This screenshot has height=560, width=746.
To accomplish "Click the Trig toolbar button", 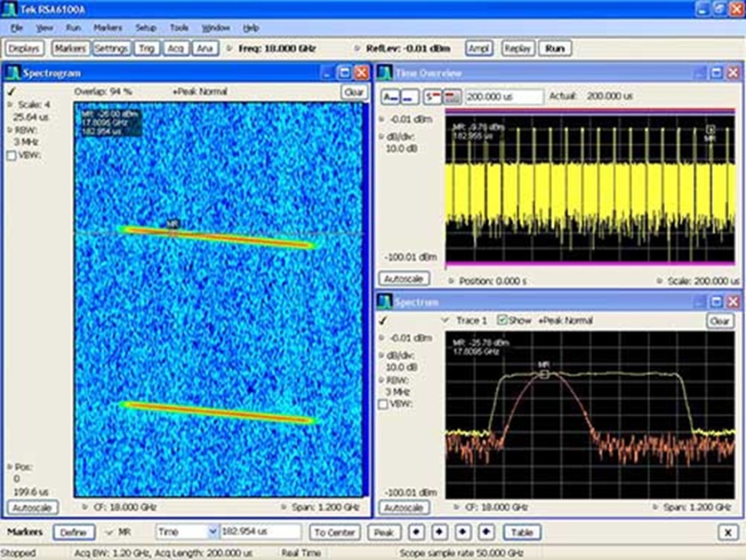I will tap(147, 49).
